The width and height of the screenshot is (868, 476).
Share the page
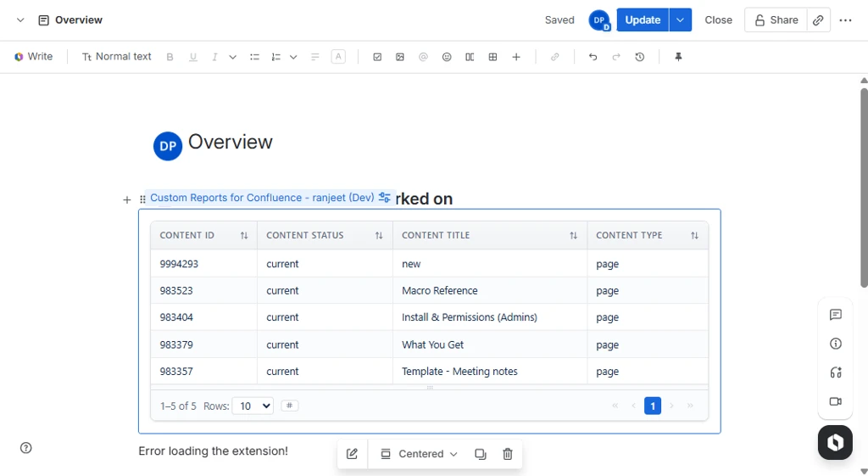pyautogui.click(x=776, y=20)
